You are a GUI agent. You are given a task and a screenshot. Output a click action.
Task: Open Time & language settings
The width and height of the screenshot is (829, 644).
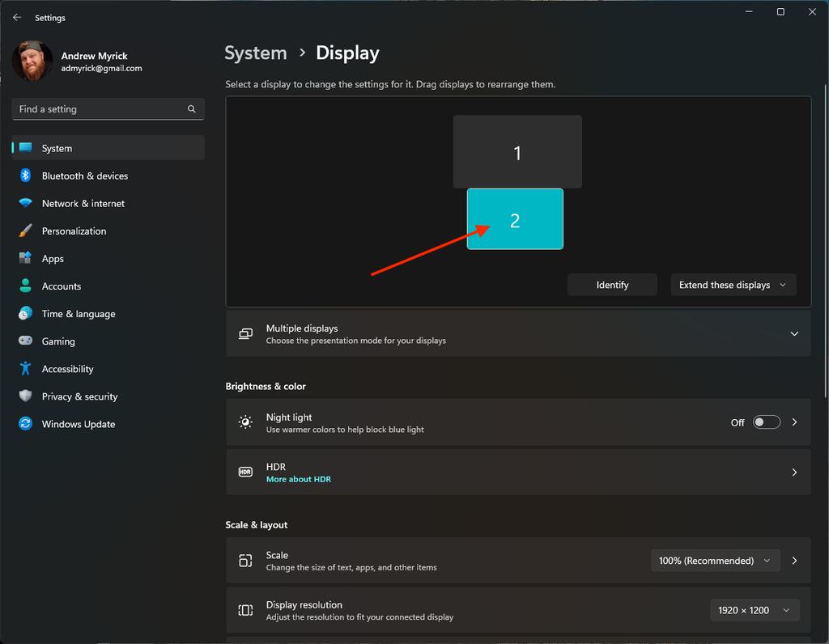tap(79, 314)
